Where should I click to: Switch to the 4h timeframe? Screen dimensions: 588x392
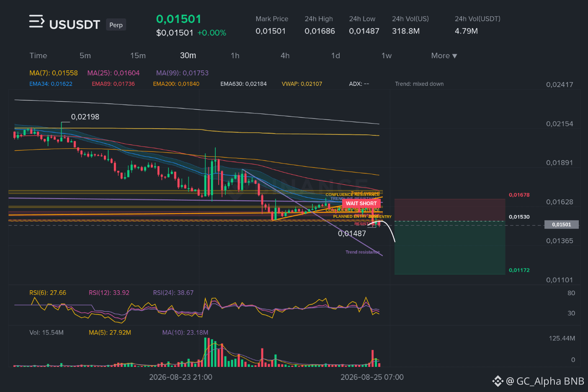click(x=285, y=56)
